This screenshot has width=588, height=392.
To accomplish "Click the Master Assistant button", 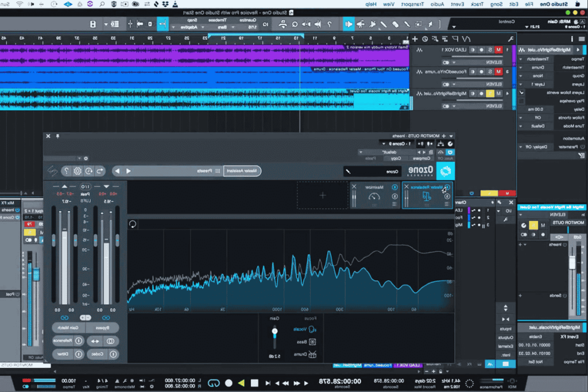I will (x=242, y=171).
